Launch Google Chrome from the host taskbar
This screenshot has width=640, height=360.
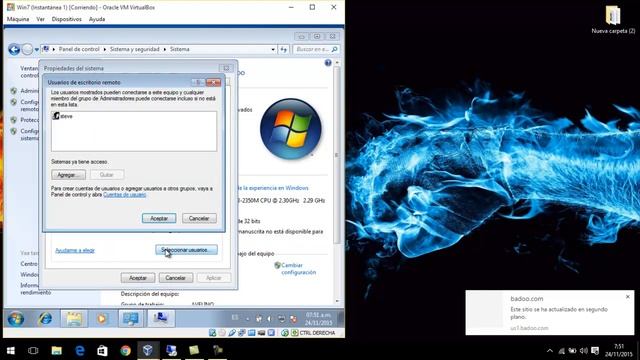point(125,350)
